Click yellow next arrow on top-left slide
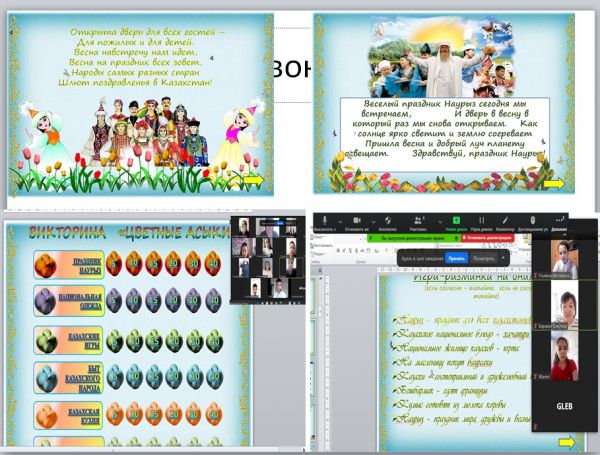 click(x=254, y=180)
